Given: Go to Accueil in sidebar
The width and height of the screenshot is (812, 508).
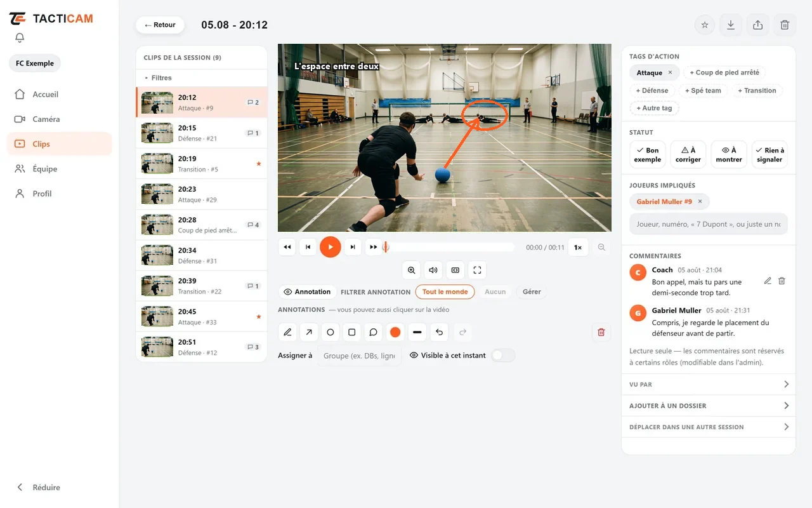Looking at the screenshot, I should pyautogui.click(x=60, y=94).
